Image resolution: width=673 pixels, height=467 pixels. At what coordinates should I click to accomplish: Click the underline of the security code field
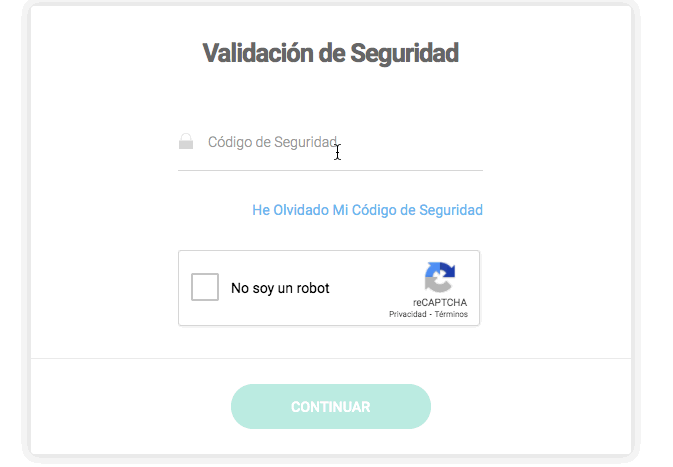(330, 170)
